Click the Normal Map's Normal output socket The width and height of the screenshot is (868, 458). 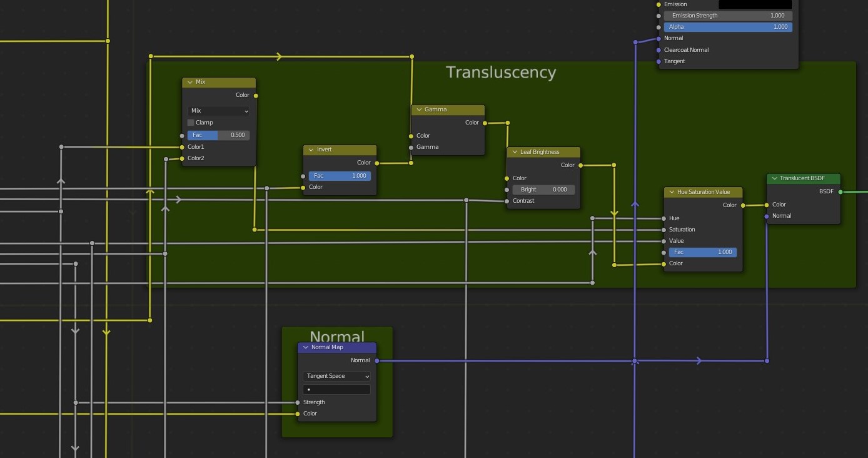click(x=376, y=360)
